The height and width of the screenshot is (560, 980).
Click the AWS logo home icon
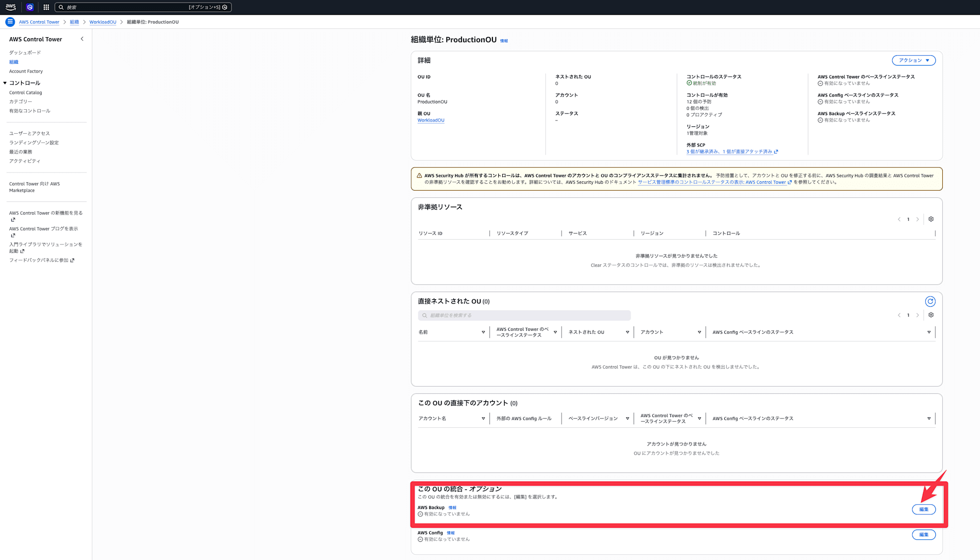coord(11,7)
